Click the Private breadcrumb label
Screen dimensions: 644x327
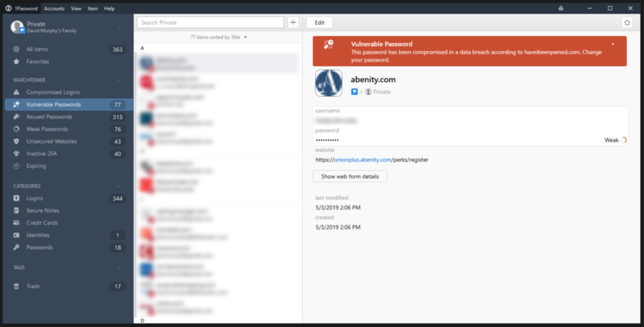(382, 92)
